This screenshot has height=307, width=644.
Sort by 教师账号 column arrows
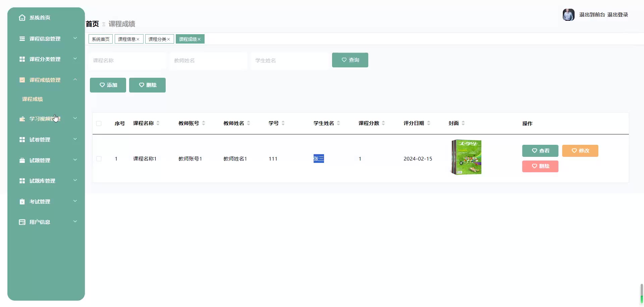click(204, 123)
